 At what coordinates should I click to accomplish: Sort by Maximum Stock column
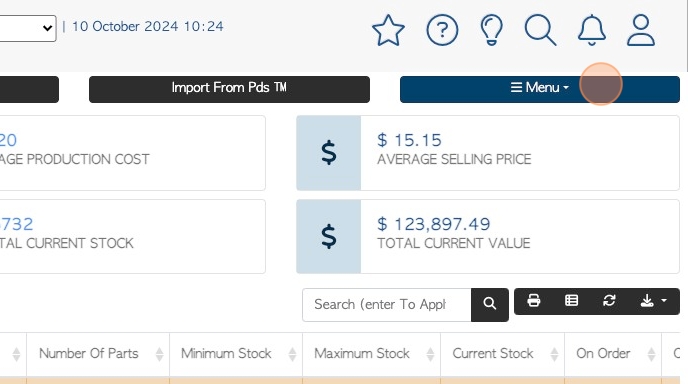pyautogui.click(x=372, y=354)
